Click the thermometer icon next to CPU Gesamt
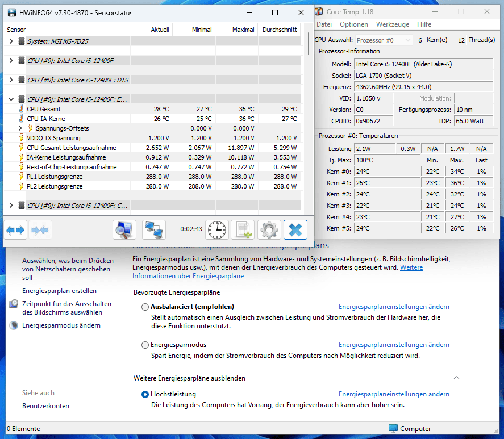This screenshot has width=504, height=439. pos(21,109)
